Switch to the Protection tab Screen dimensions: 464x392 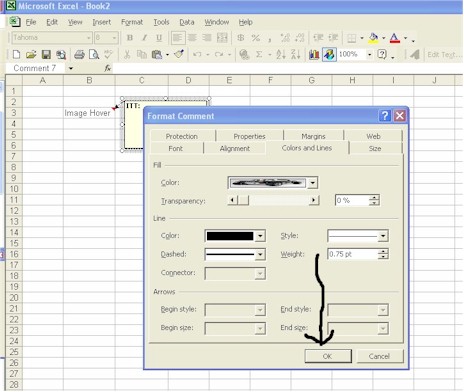click(182, 136)
